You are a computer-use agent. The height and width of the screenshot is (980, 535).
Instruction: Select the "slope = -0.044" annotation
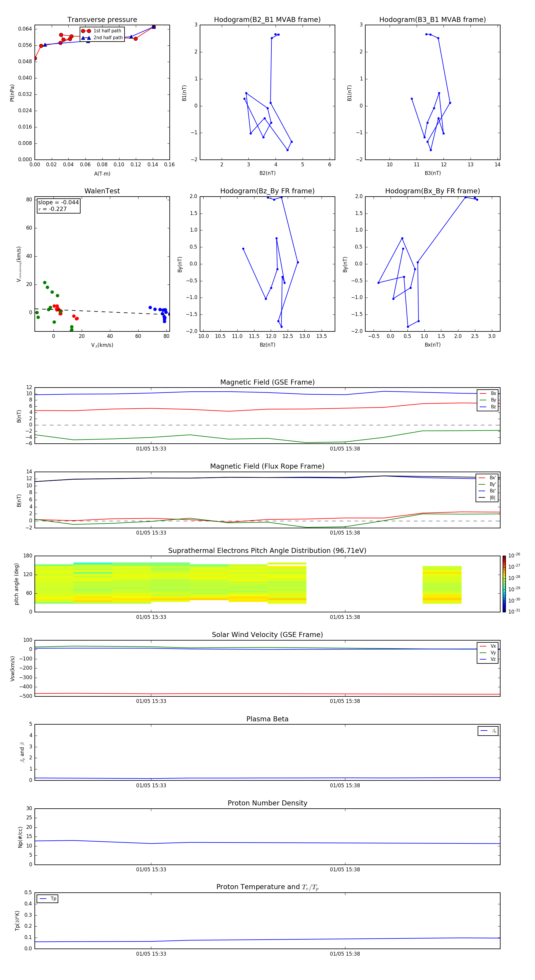[x=58, y=203]
